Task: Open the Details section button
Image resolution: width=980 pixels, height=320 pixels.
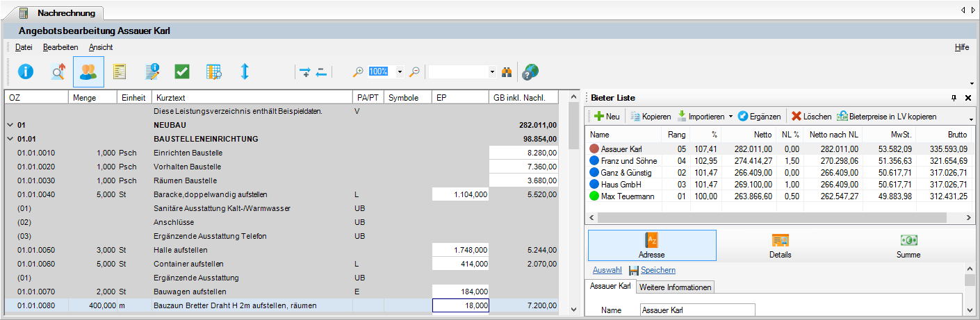Action: (781, 246)
